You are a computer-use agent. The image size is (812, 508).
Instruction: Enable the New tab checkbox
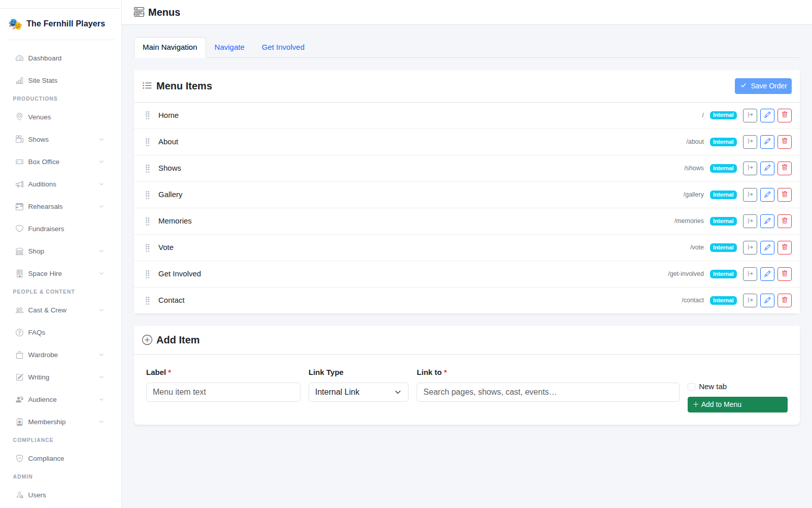click(691, 387)
